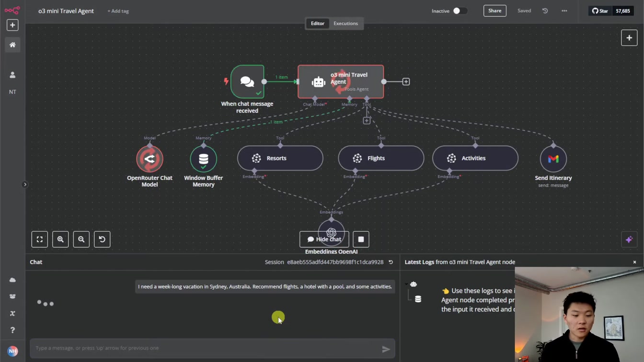
Task: Select the memory log tree item
Action: pyautogui.click(x=418, y=299)
